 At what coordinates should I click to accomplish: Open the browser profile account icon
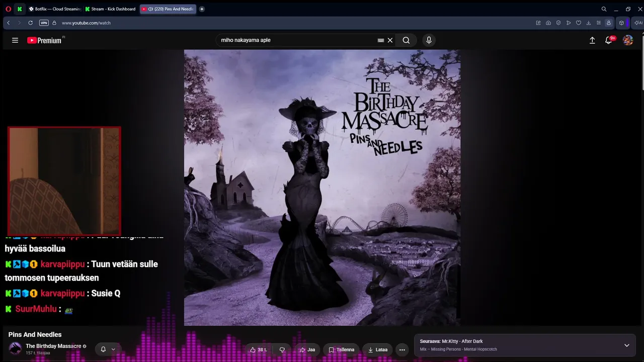(x=609, y=23)
